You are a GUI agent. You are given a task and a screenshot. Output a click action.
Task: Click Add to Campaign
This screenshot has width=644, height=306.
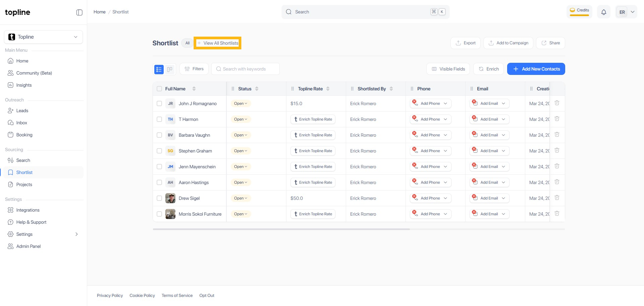(508, 43)
